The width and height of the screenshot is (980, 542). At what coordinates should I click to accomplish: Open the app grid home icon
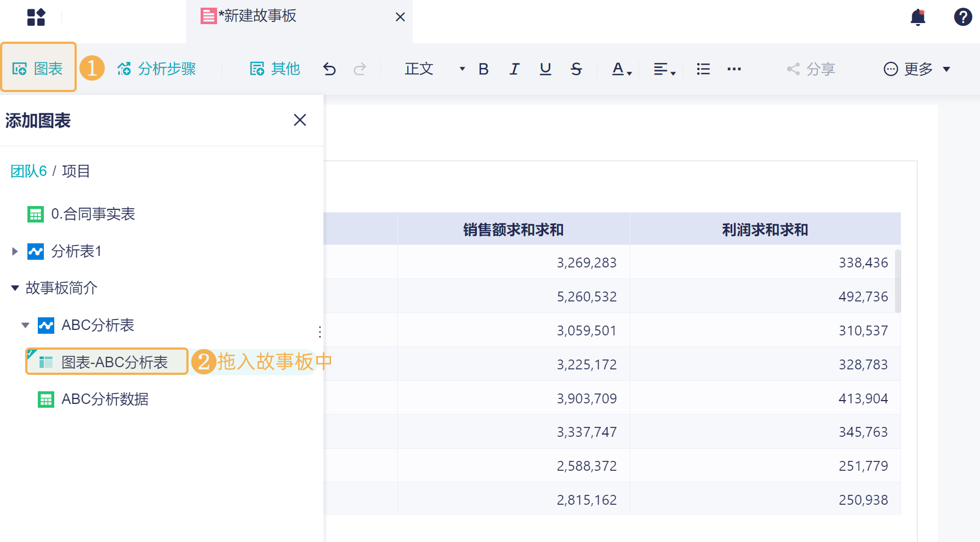click(36, 17)
